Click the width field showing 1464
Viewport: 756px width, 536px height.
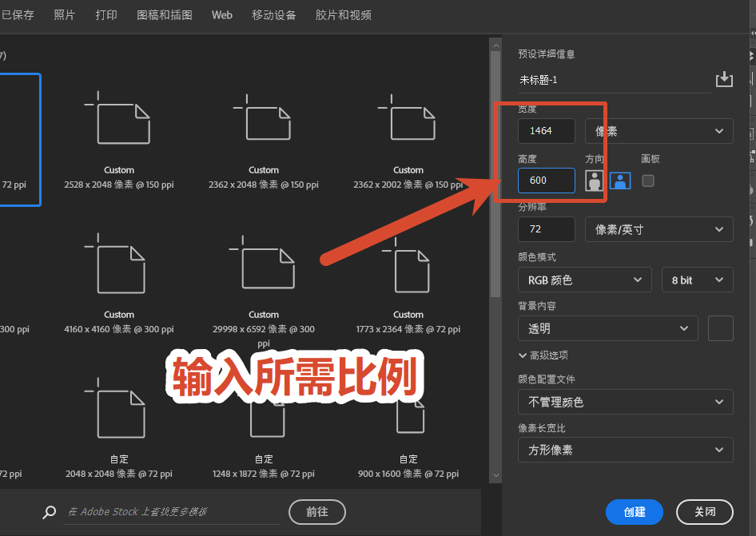coord(547,131)
